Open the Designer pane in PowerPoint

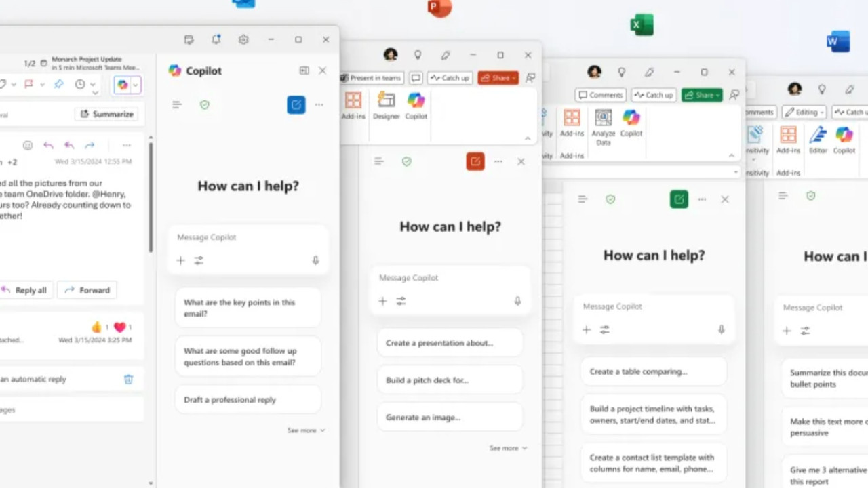tap(386, 106)
